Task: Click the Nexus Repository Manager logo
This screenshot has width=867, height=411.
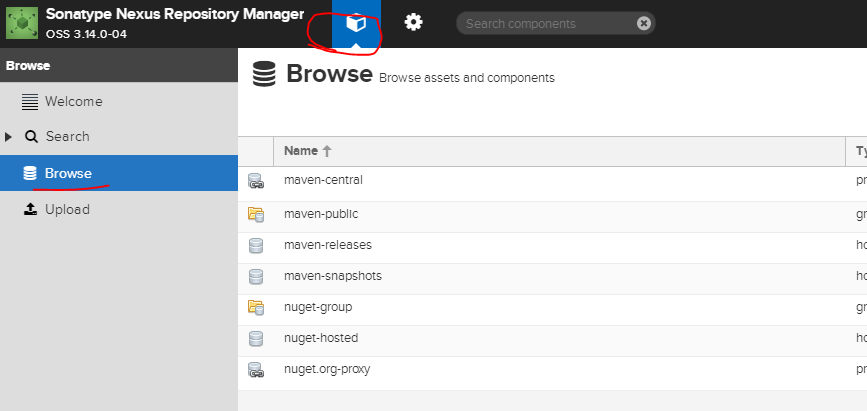Action: [22, 23]
